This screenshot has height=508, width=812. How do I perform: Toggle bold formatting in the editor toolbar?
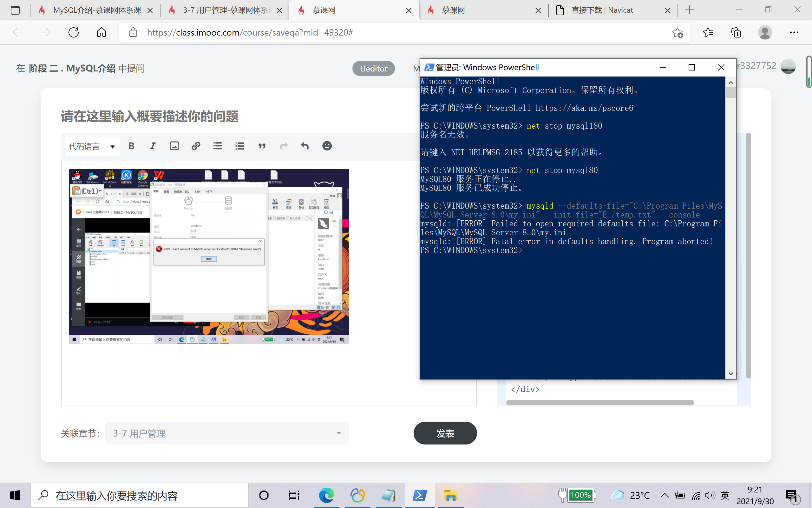[x=131, y=146]
